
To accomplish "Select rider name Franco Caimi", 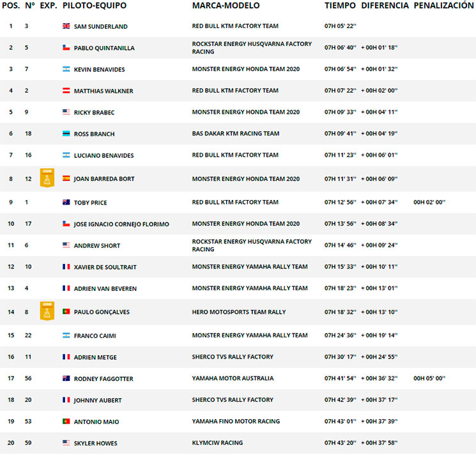I will coord(95,335).
